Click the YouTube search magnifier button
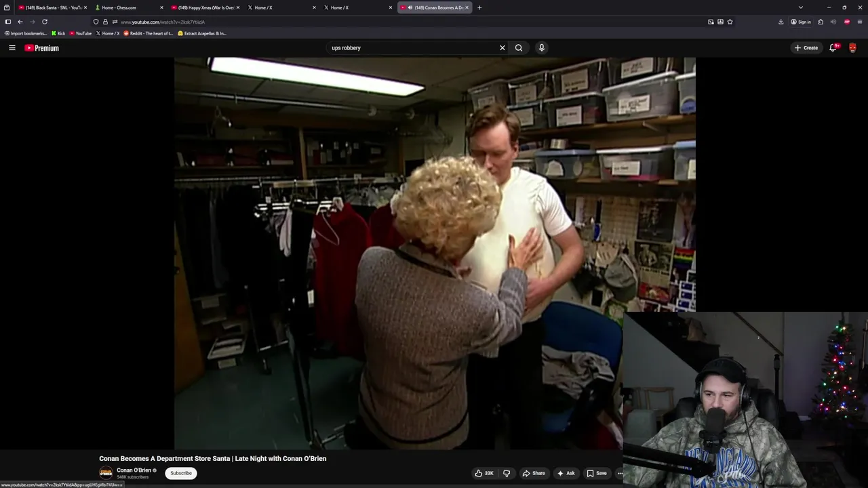 click(519, 48)
